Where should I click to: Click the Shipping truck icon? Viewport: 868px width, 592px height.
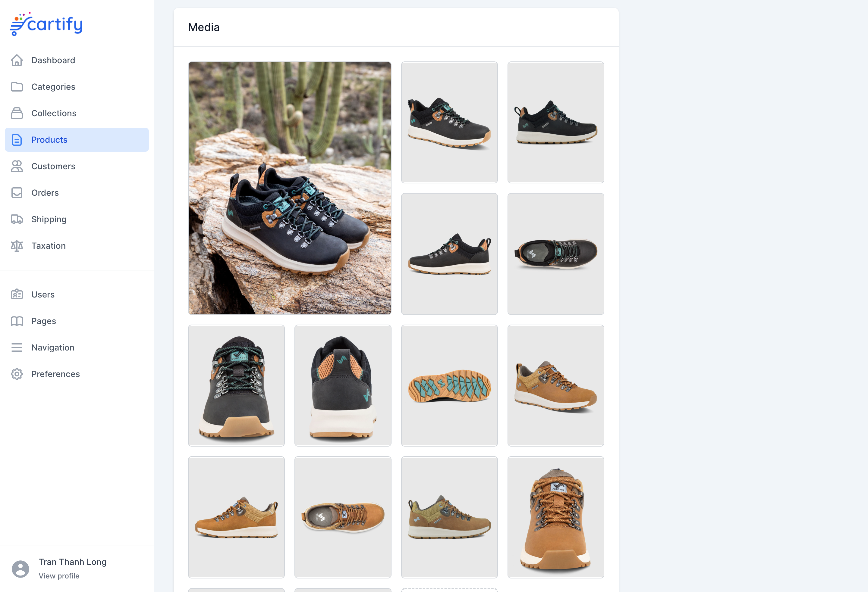pyautogui.click(x=17, y=219)
